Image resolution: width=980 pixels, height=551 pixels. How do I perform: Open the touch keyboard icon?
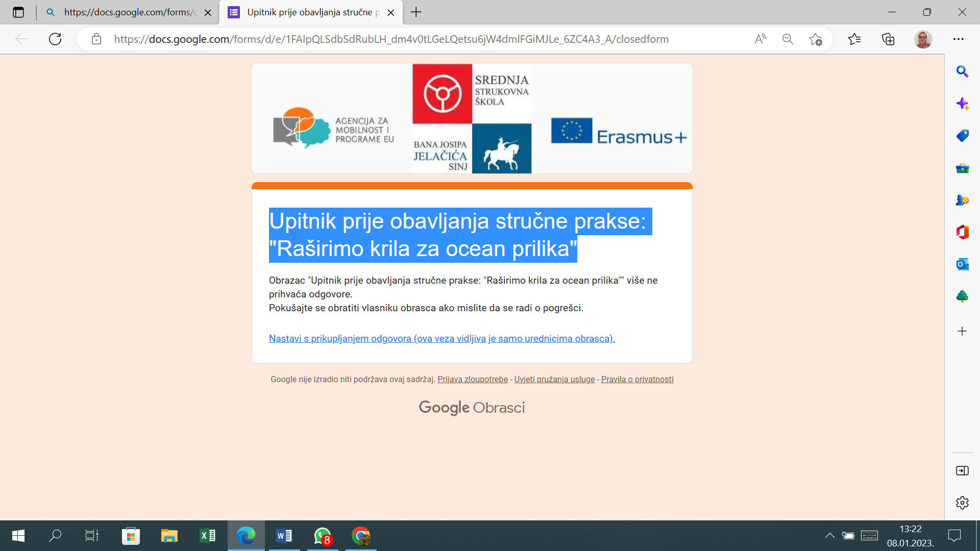[869, 535]
